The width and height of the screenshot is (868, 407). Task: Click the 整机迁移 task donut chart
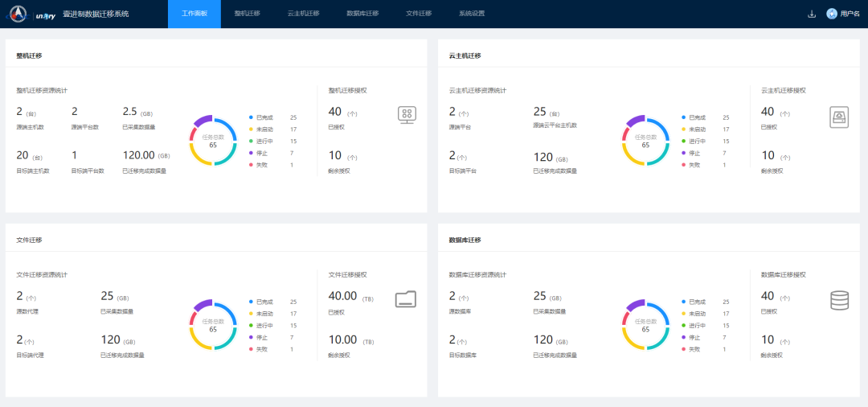click(x=213, y=141)
